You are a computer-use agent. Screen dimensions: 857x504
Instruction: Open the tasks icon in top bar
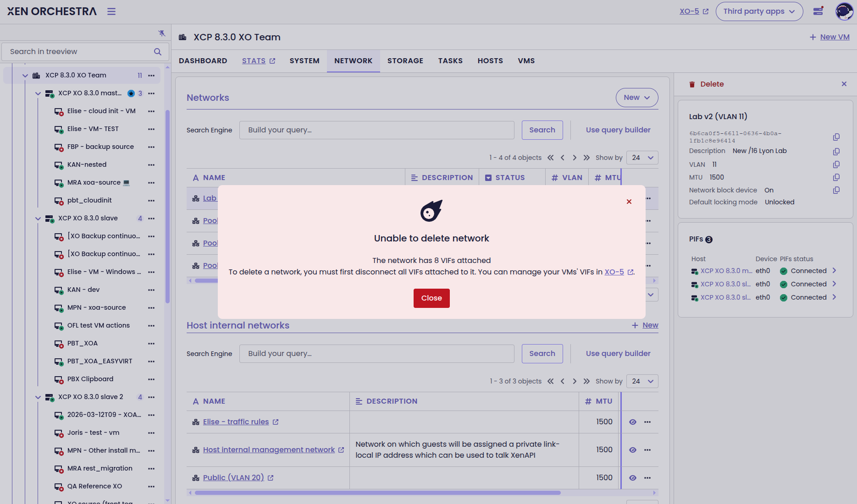(818, 11)
